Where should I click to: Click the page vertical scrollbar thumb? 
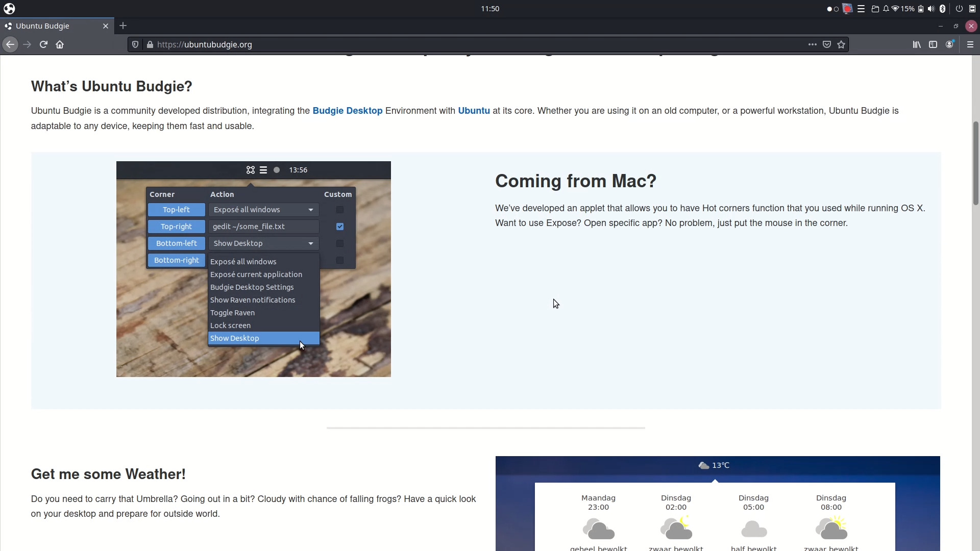(x=976, y=163)
